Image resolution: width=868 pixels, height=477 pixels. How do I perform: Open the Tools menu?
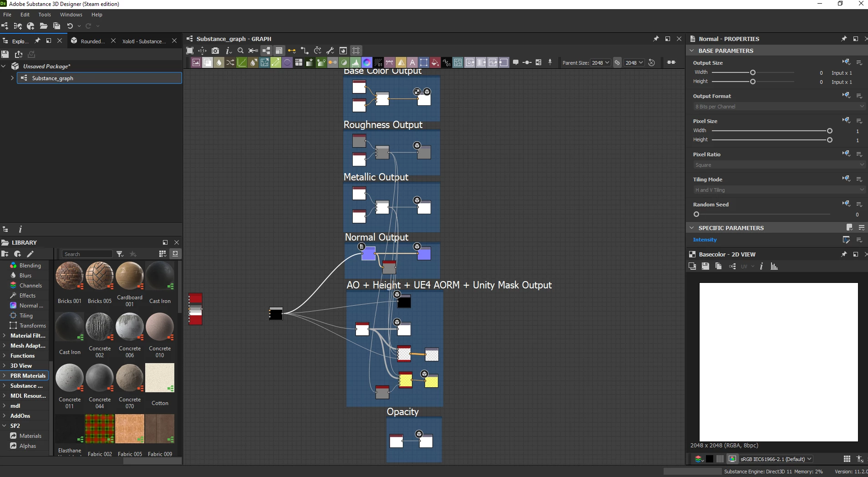45,15
